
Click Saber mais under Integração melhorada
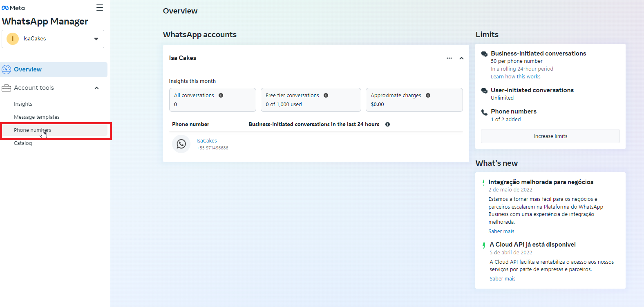tap(501, 231)
